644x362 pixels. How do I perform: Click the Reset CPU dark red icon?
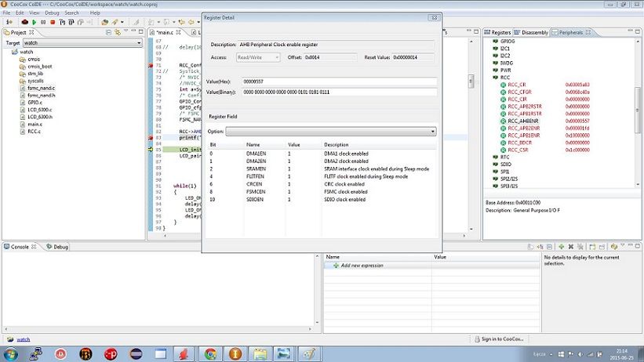pos(24,22)
